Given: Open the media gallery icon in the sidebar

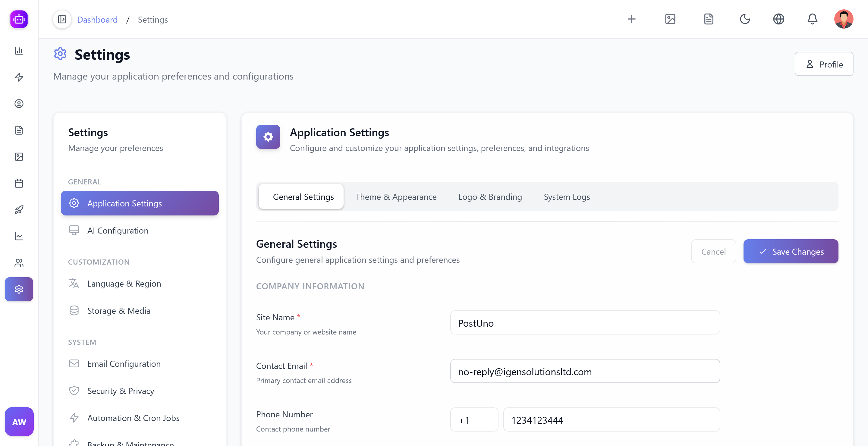Looking at the screenshot, I should coord(19,157).
